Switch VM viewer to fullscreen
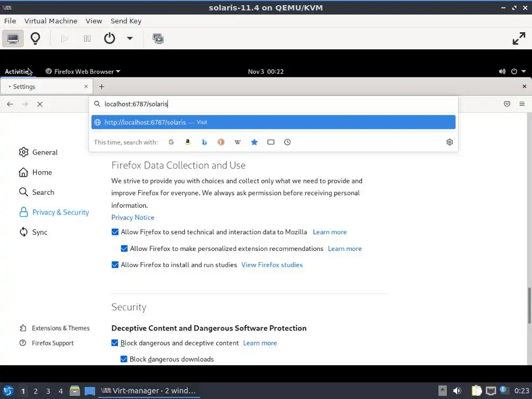 (x=519, y=38)
